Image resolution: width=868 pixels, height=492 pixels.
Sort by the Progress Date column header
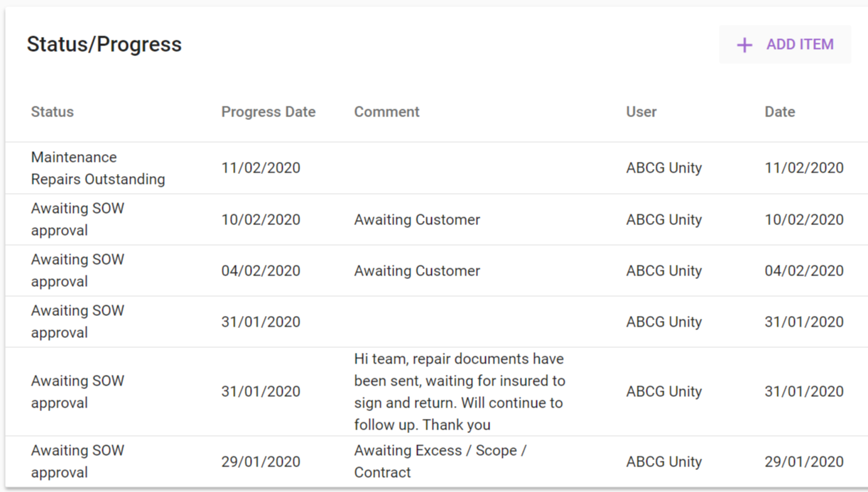tap(268, 111)
